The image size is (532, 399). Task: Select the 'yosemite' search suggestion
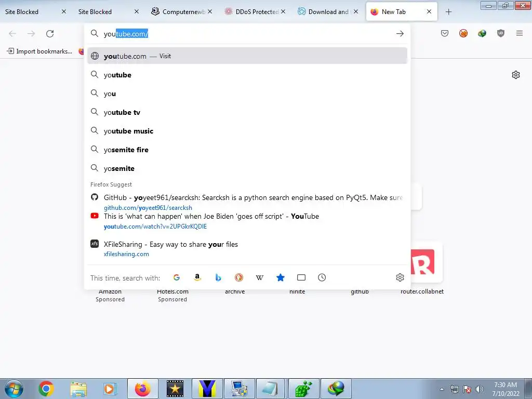click(x=247, y=168)
